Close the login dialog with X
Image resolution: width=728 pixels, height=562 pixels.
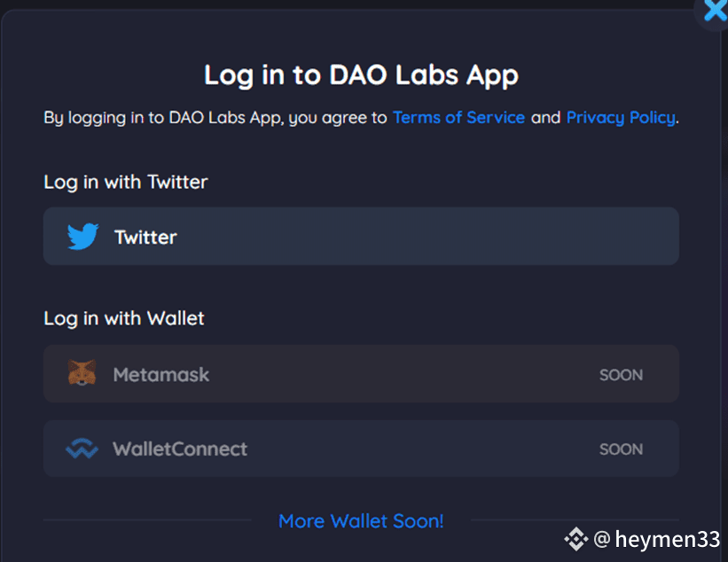(714, 12)
